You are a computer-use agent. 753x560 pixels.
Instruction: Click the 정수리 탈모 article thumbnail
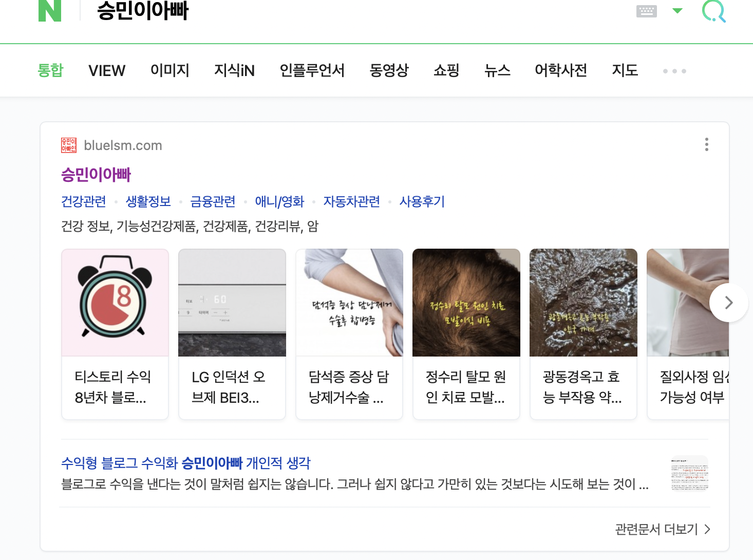[466, 303]
